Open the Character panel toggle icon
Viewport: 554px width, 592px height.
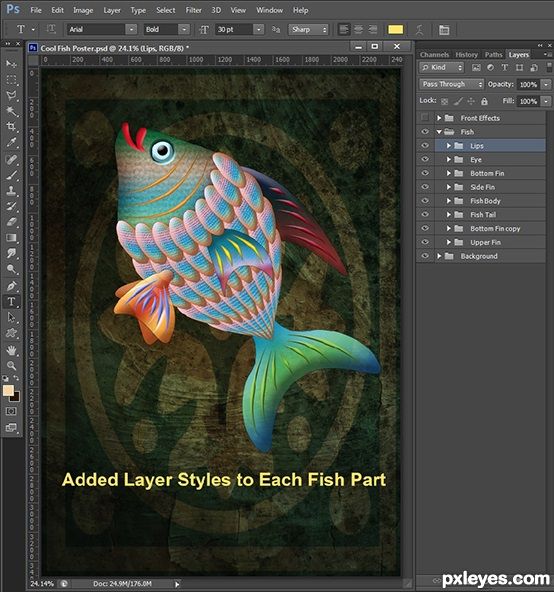(444, 30)
